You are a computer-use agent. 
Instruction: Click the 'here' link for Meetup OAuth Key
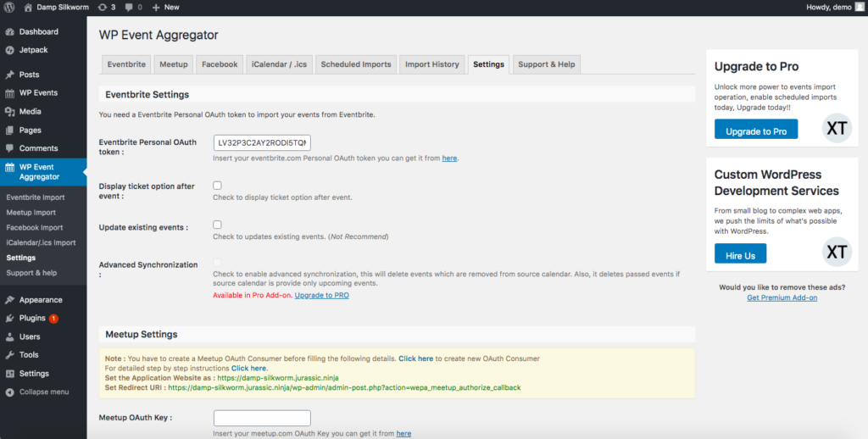click(403, 433)
